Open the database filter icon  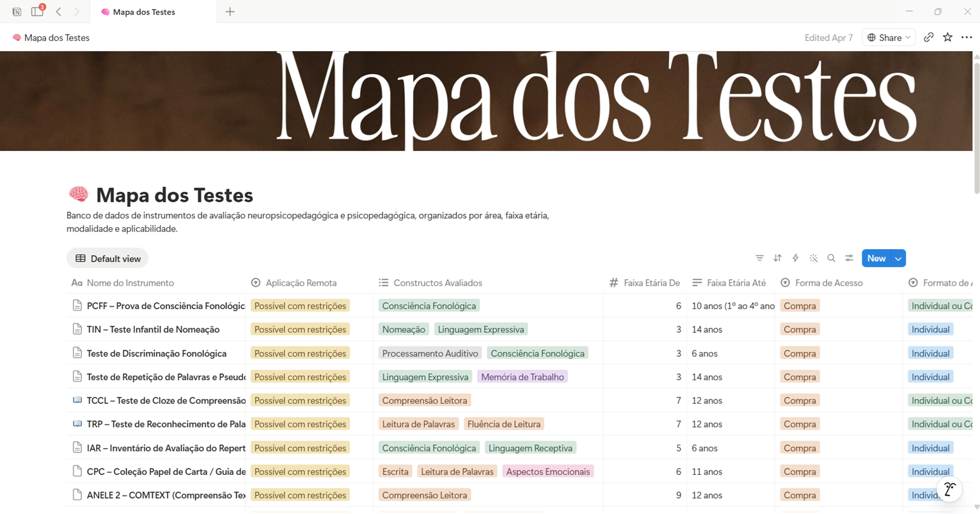pos(759,258)
